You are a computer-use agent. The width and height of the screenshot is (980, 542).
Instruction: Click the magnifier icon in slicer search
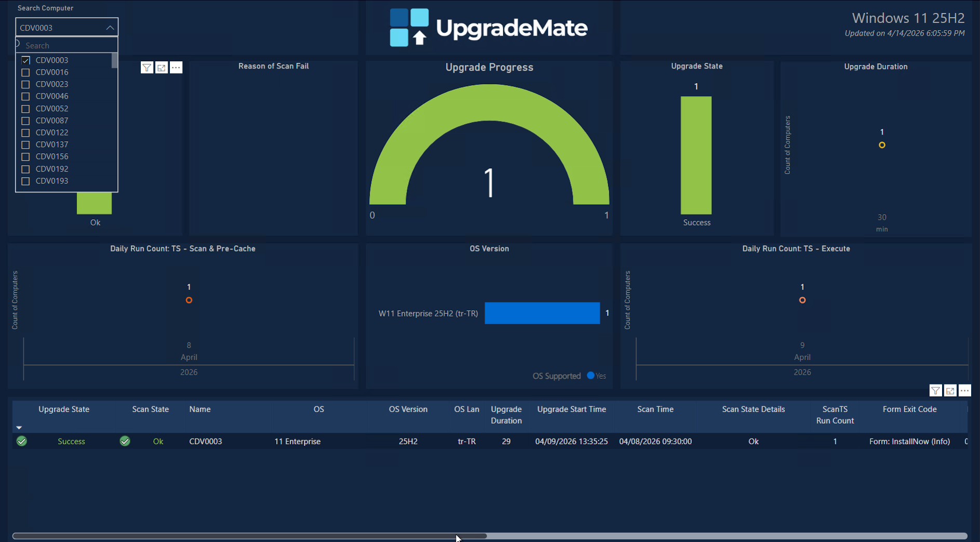[x=18, y=44]
